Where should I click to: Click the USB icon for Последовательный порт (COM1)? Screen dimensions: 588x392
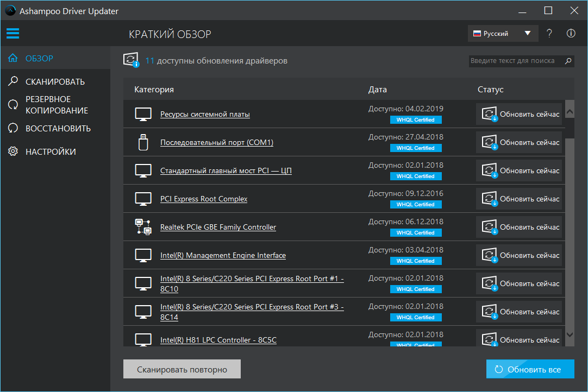point(143,142)
